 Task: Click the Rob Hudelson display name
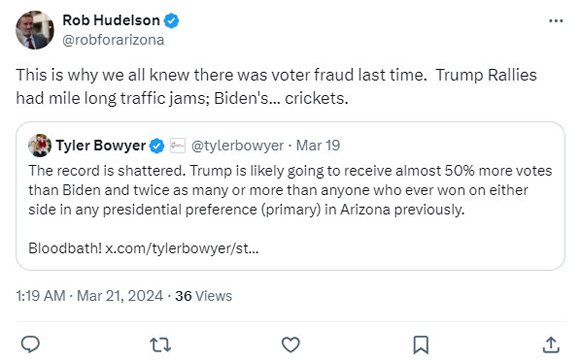(111, 20)
